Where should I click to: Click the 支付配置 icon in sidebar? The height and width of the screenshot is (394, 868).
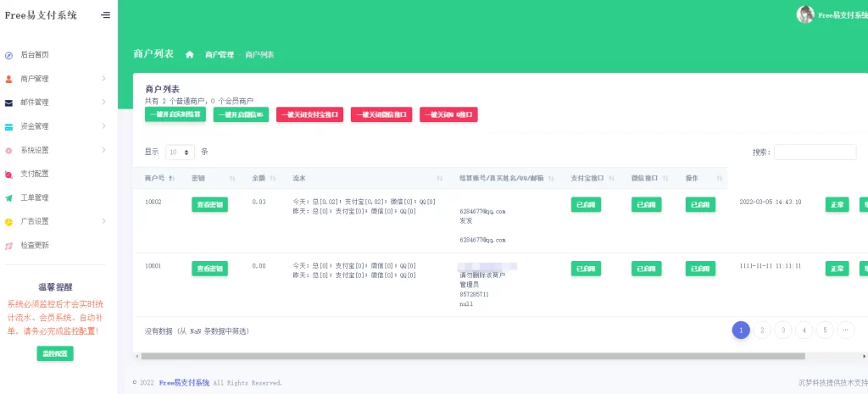8,174
